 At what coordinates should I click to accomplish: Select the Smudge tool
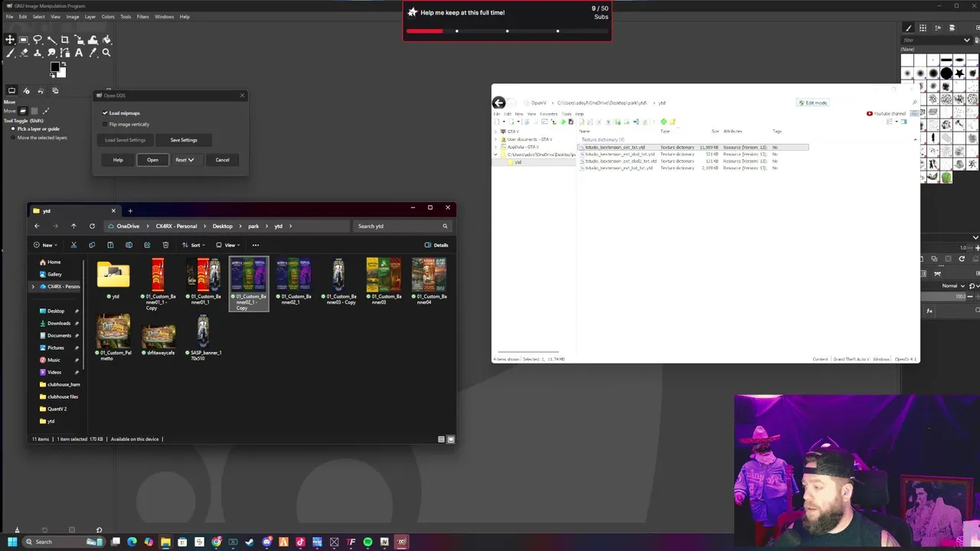coord(51,53)
